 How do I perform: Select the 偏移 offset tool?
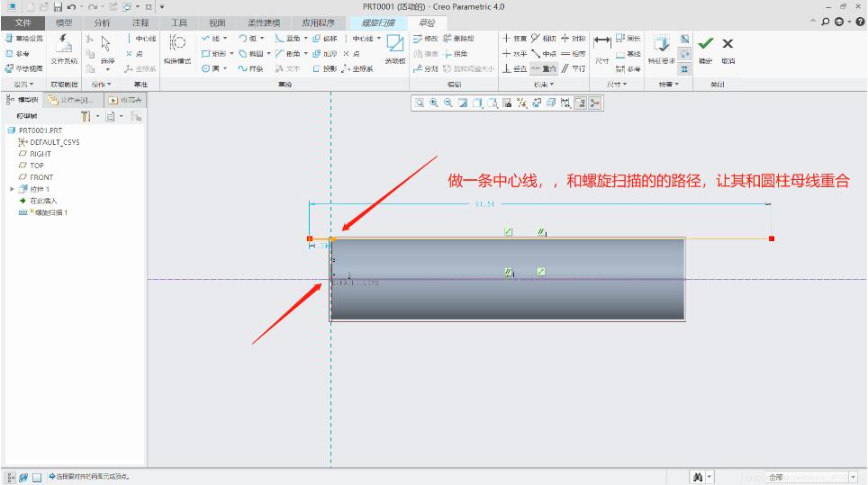click(325, 38)
